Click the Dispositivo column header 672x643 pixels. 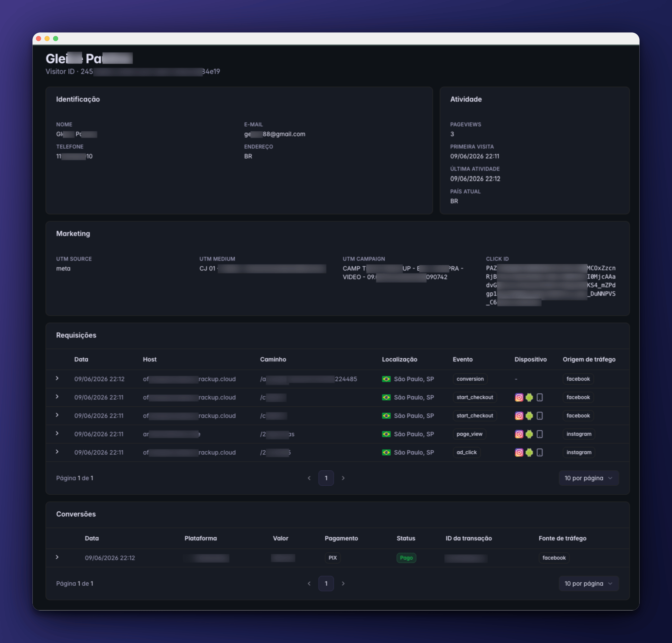530,359
